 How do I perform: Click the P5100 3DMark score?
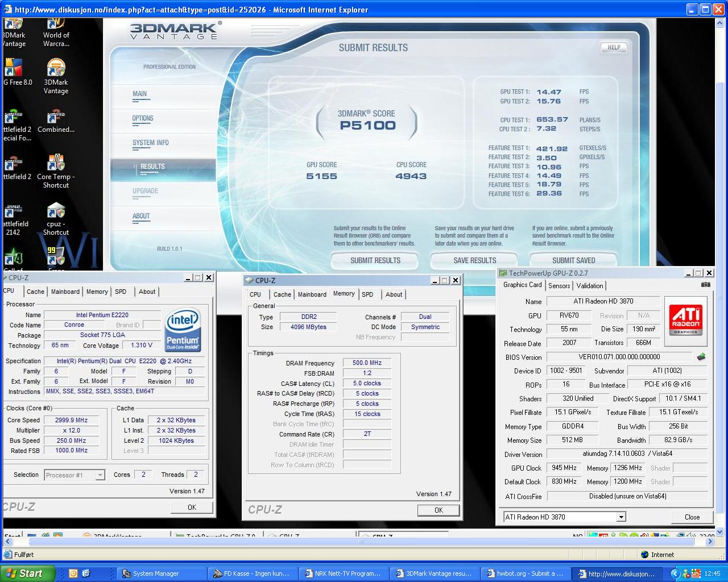tap(367, 126)
